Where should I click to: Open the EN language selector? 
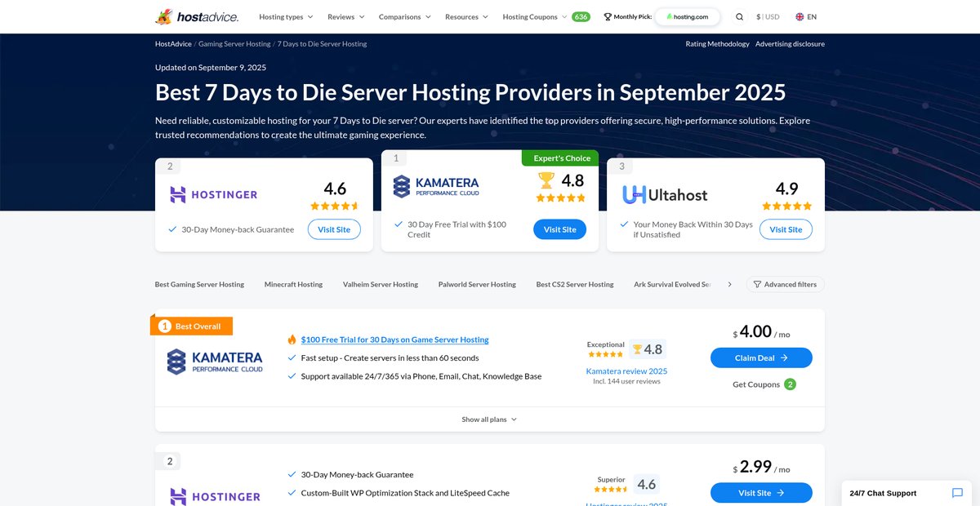pos(806,16)
